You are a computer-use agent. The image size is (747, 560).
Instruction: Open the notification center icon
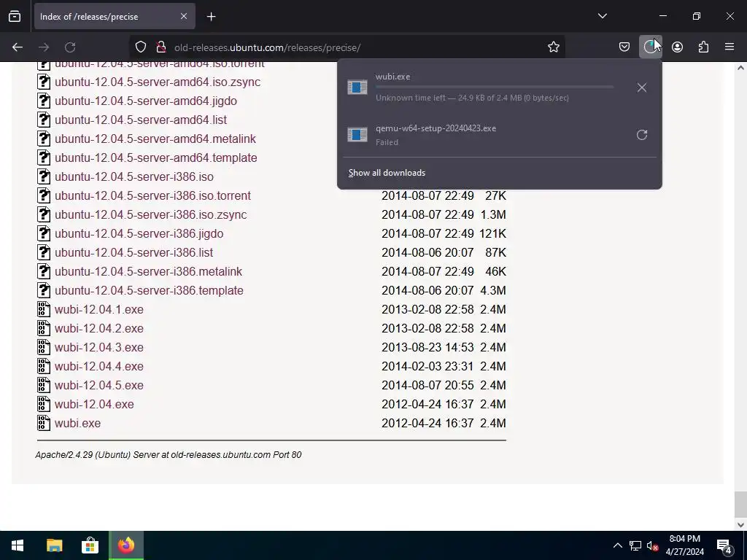(724, 545)
